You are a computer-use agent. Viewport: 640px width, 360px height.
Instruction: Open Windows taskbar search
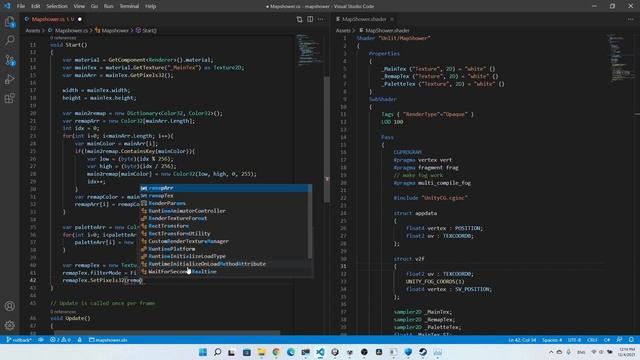[x=218, y=352]
